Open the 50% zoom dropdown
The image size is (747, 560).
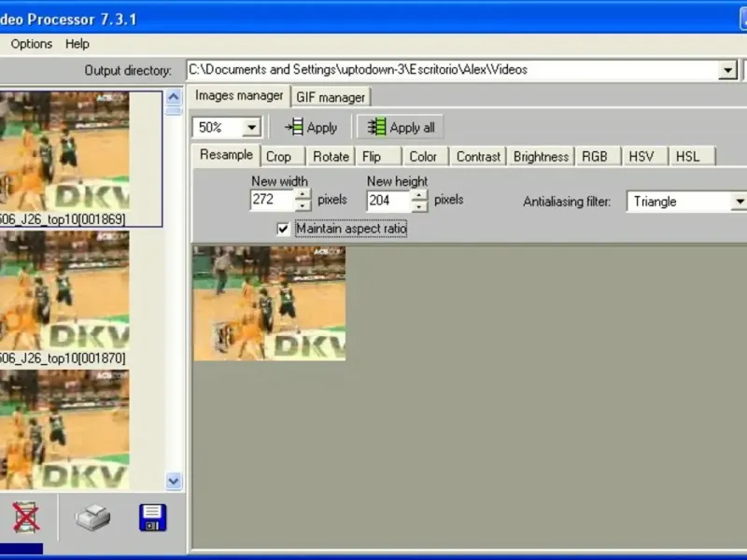(251, 128)
